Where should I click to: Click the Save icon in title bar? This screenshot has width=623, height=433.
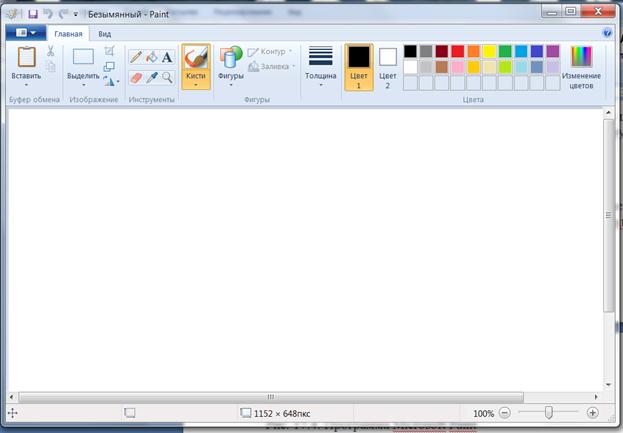click(x=33, y=14)
